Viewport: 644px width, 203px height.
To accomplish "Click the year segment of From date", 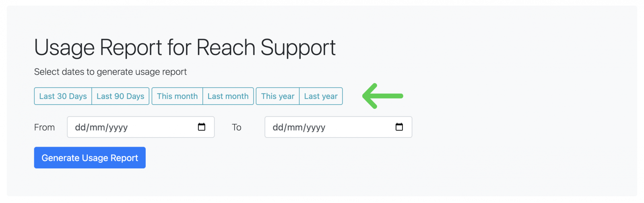I will 118,127.
